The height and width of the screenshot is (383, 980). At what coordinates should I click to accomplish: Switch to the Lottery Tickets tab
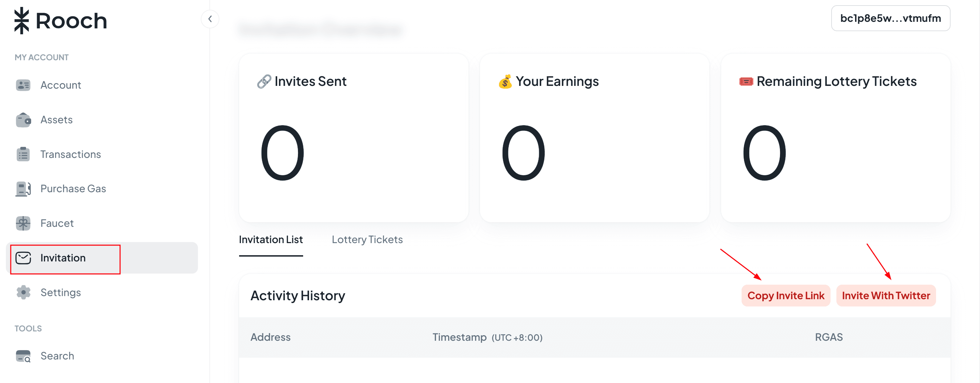(367, 240)
